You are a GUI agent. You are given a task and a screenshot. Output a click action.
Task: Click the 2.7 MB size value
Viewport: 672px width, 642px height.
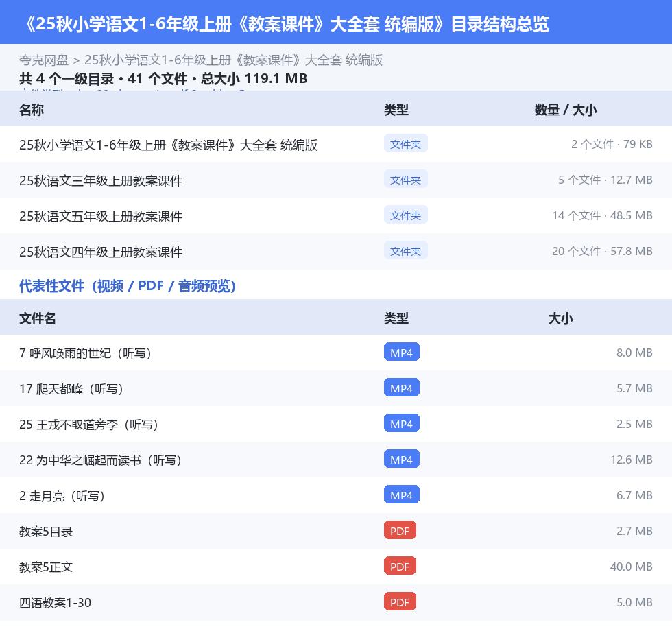coord(634,531)
